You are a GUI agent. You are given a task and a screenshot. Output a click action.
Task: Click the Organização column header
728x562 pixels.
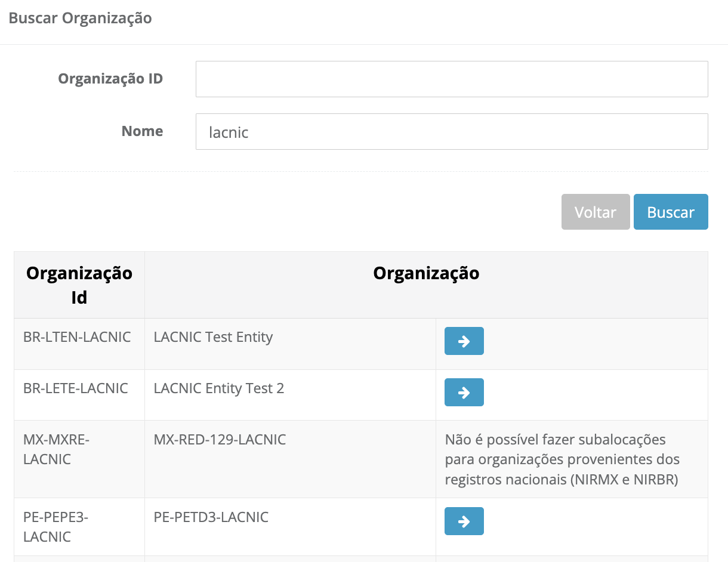(426, 273)
